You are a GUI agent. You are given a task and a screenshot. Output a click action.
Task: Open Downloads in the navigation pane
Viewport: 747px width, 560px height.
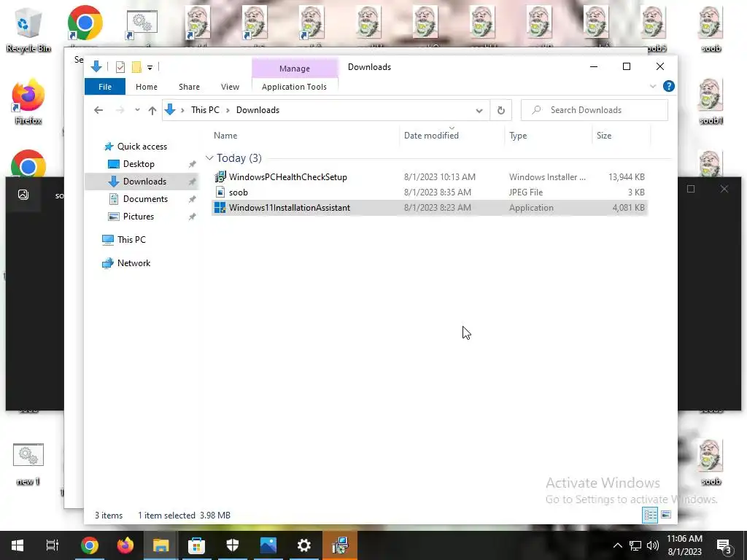point(144,182)
